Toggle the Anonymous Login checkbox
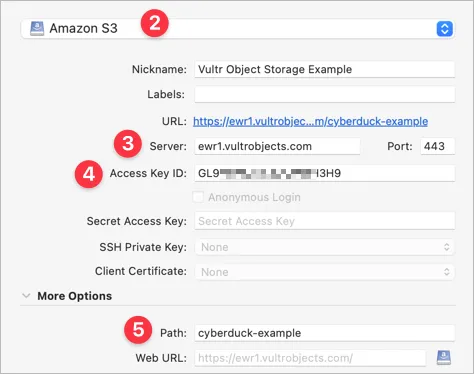The width and height of the screenshot is (474, 374). tap(198, 197)
